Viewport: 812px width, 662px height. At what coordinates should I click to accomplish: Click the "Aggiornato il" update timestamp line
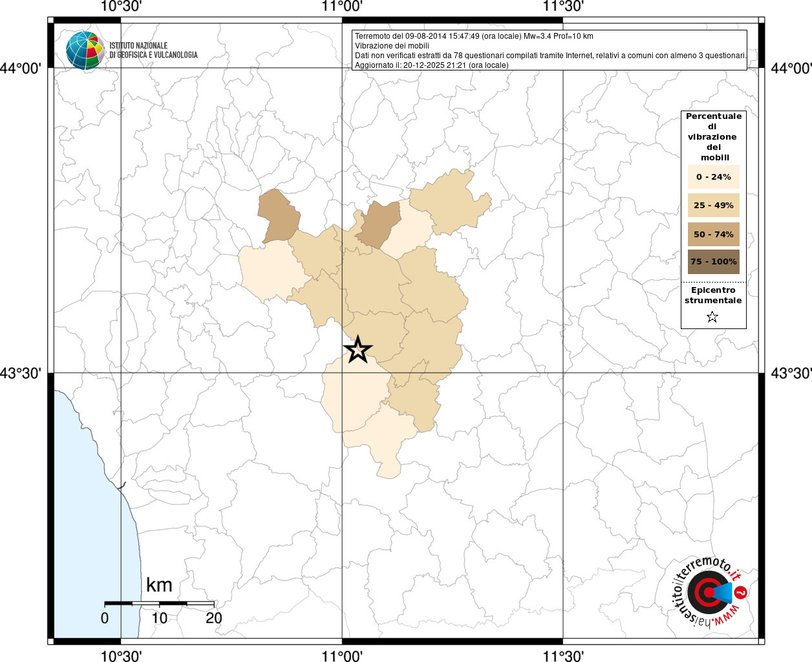pos(431,65)
